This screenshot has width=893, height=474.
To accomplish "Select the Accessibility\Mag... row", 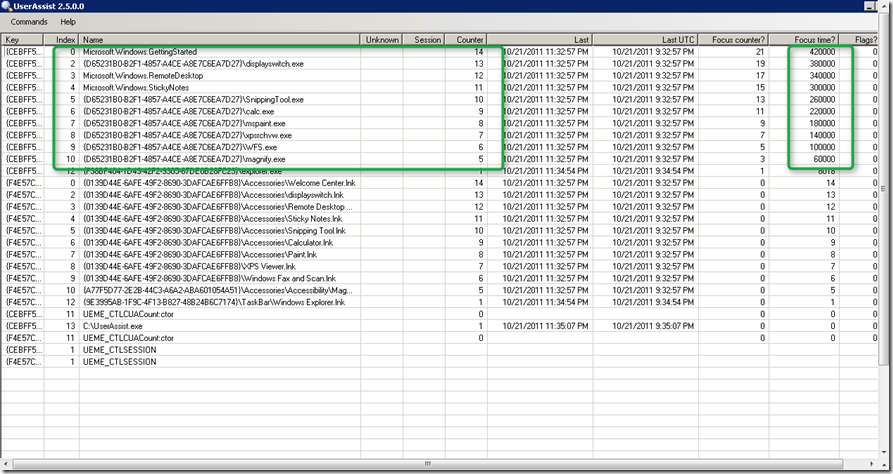I will (439, 291).
